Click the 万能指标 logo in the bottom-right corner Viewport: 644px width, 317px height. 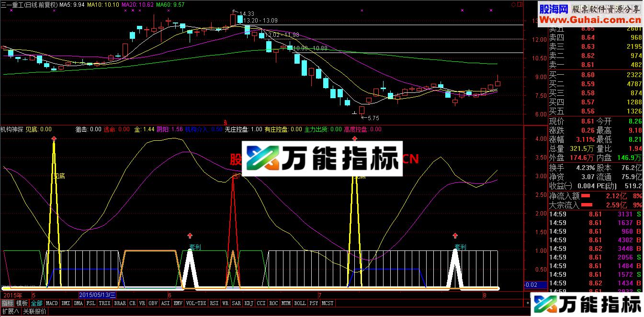coord(588,304)
